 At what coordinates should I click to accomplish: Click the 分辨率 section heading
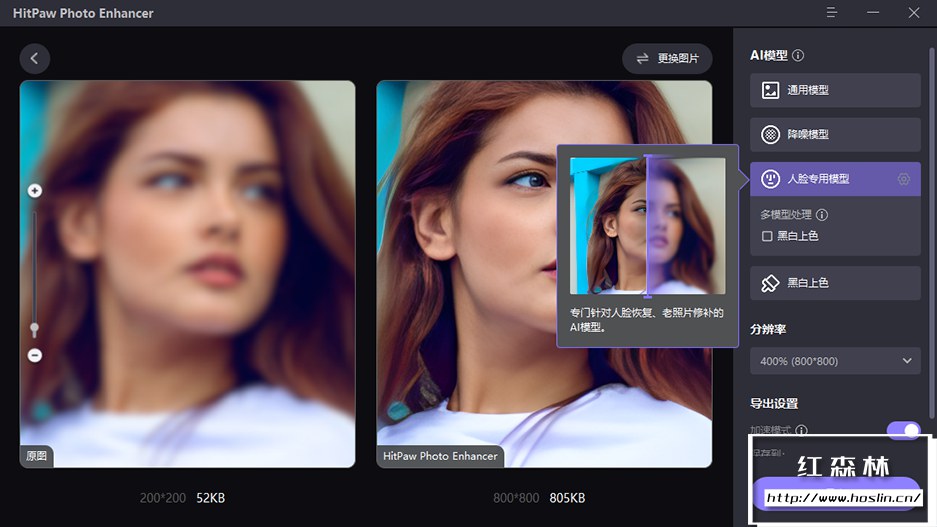[768, 329]
